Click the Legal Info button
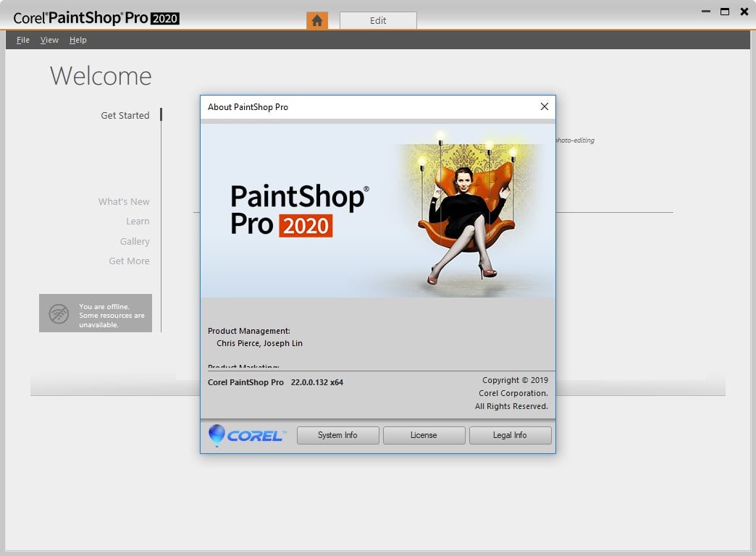Viewport: 756px width, 556px height. (x=510, y=435)
